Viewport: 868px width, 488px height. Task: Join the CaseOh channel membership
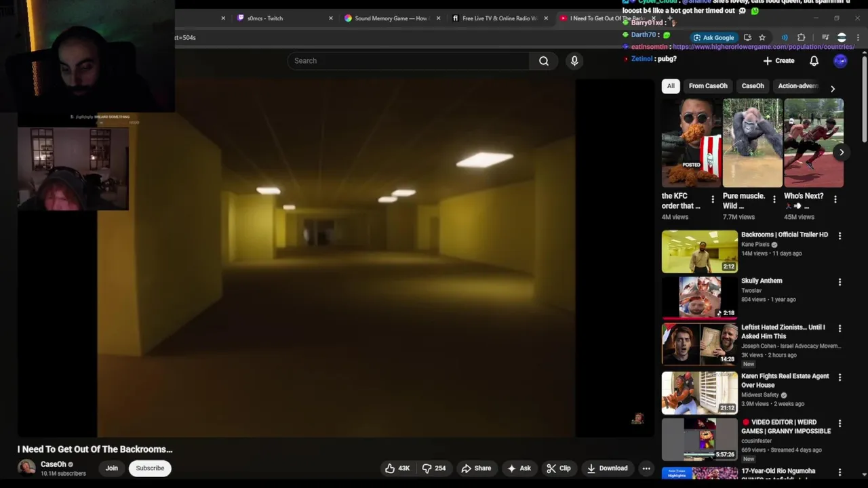[112, 468]
